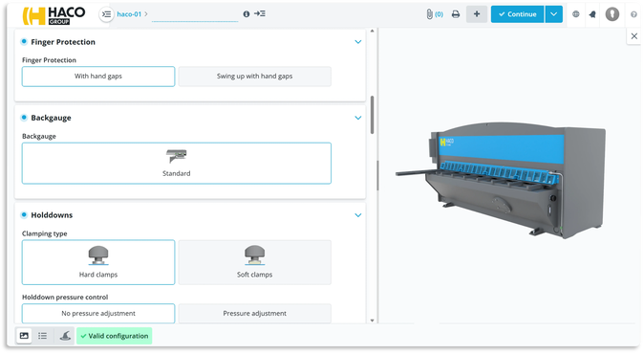Click the info icon beside name field

coord(246,14)
